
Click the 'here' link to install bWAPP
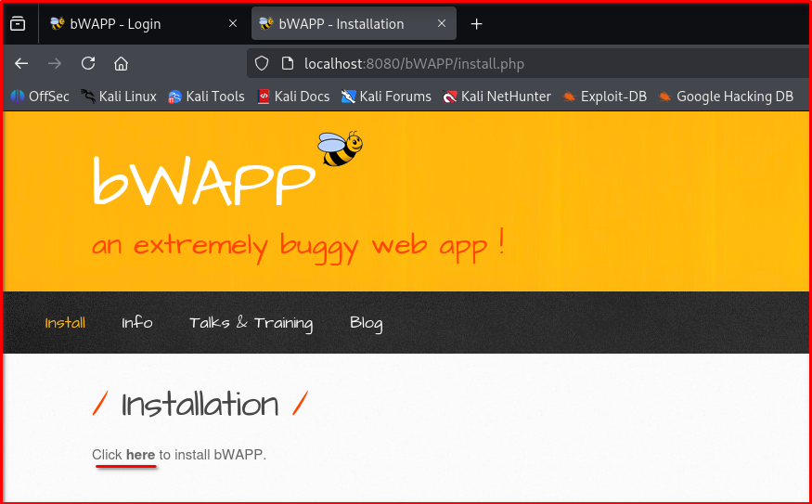[140, 455]
